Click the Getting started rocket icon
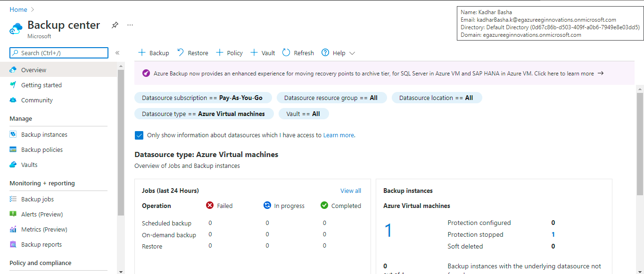 pyautogui.click(x=13, y=85)
